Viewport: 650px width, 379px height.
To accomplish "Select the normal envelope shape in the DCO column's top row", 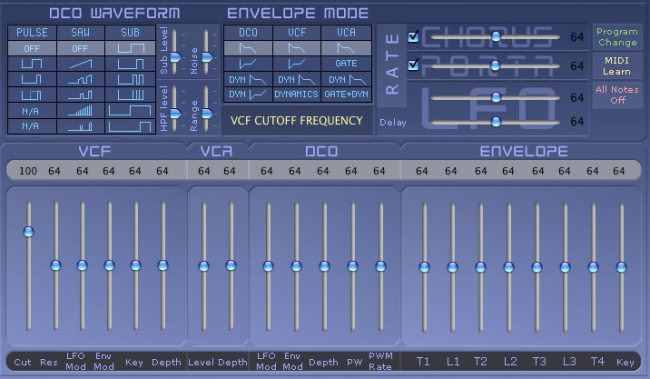I will pos(248,48).
